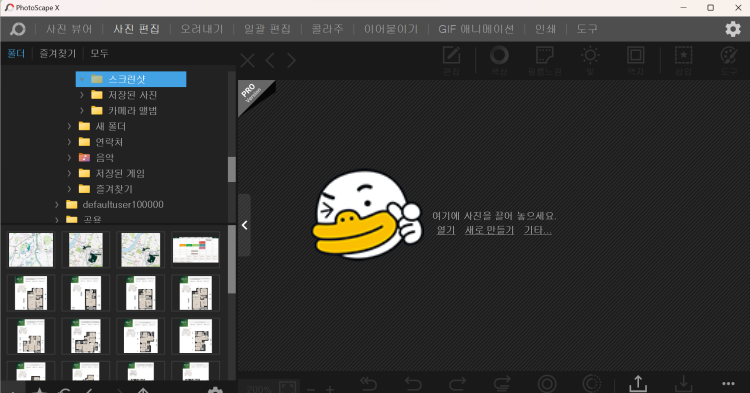Screen dimensions: 750x393
Task: Switch to the 이어붙이기 tab
Action: click(x=391, y=29)
